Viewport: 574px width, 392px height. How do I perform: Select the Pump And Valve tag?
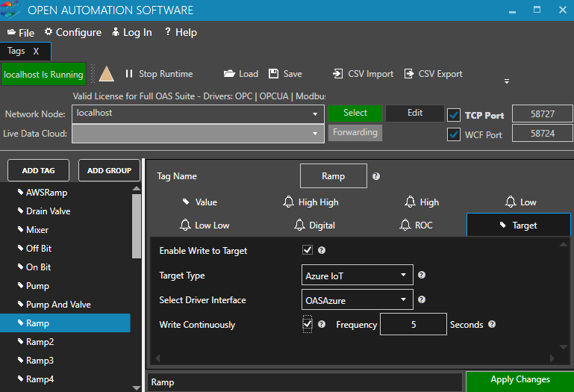(58, 305)
